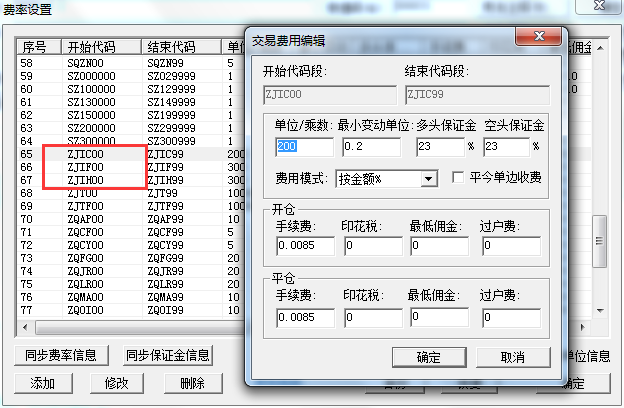Click the 开始代码 column header
This screenshot has width=624, height=408.
[101, 47]
